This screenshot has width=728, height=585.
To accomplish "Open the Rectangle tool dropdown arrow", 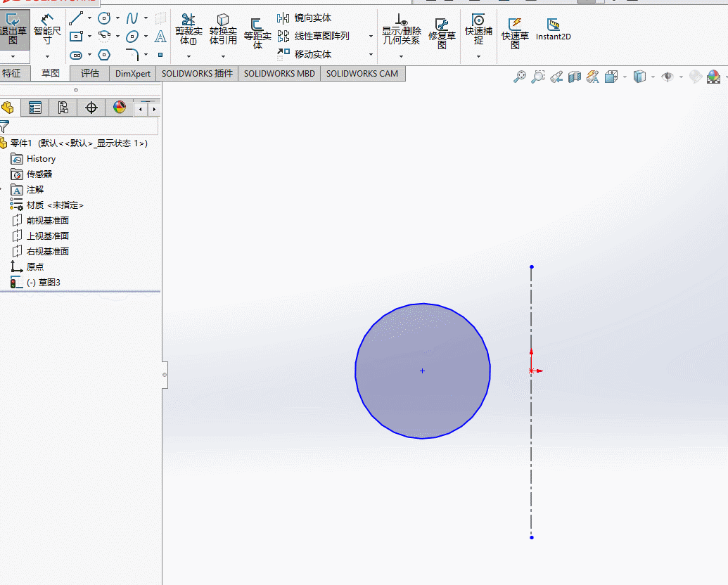I will [89, 37].
